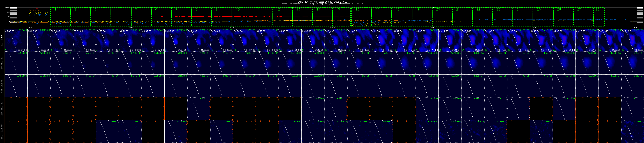
Task: Select interval 1 in the light curve plot
Action: pyautogui.click(x=60, y=17)
